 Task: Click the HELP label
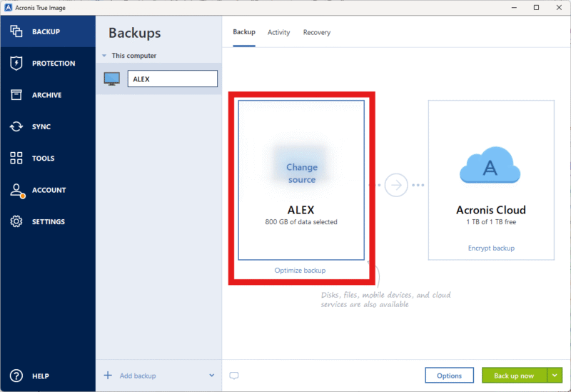point(41,376)
